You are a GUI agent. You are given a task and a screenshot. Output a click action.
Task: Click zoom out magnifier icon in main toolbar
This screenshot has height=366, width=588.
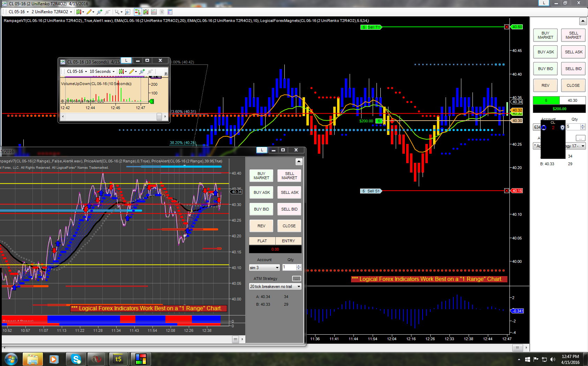[x=107, y=12]
